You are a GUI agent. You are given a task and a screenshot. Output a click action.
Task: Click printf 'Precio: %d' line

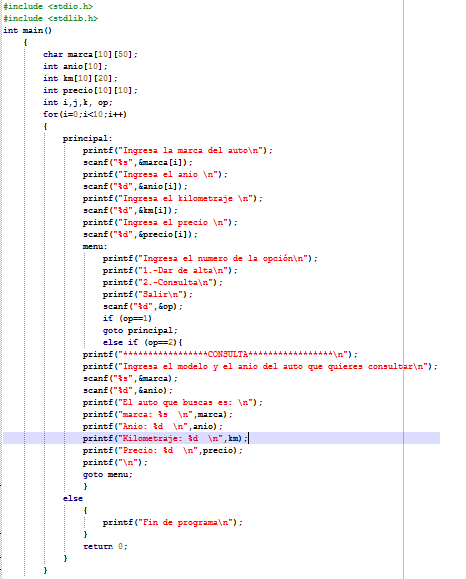tap(163, 450)
